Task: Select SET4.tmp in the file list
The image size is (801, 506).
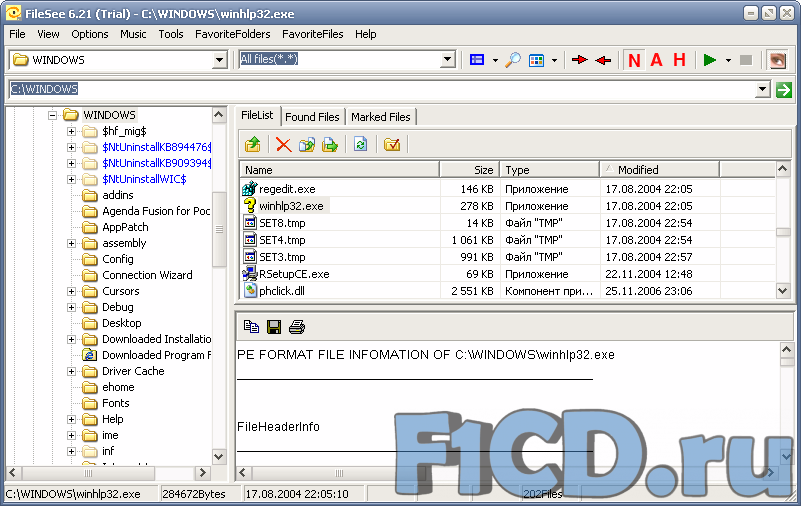Action: click(282, 240)
